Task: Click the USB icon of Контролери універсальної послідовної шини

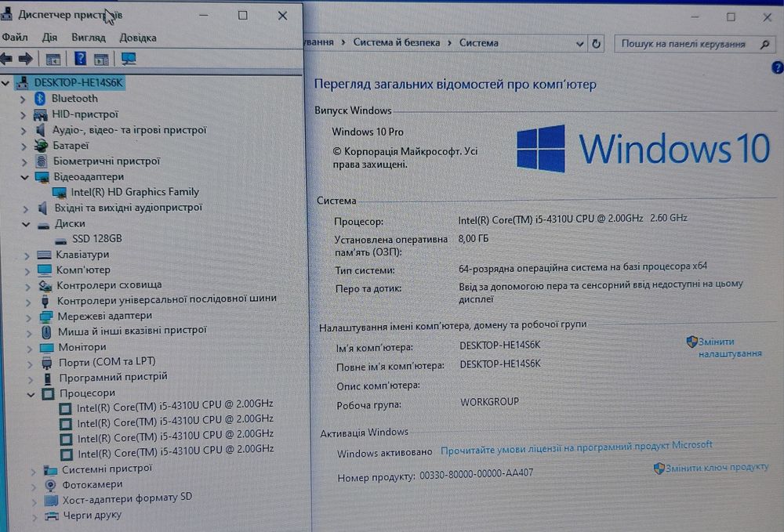Action: (45, 301)
